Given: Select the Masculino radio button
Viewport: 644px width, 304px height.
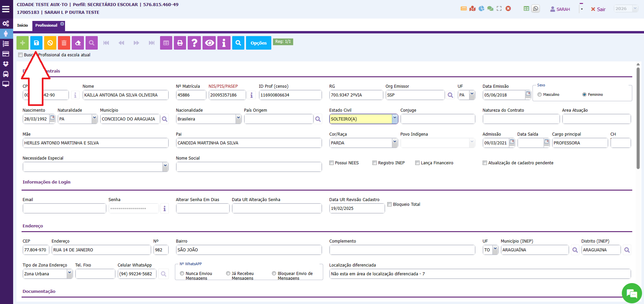Looking at the screenshot, I should coord(540,94).
